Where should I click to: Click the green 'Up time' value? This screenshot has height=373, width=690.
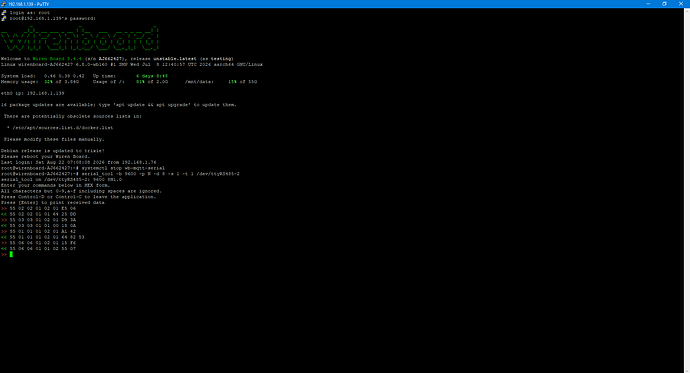tap(152, 76)
